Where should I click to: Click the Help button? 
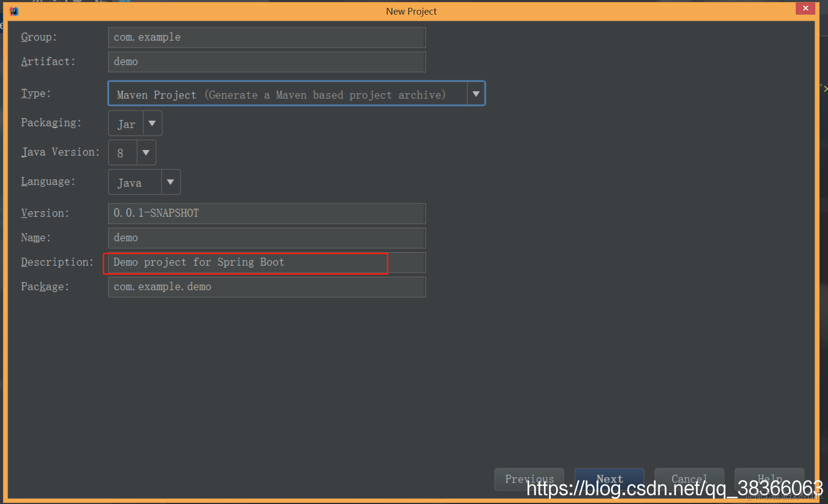pos(769,479)
